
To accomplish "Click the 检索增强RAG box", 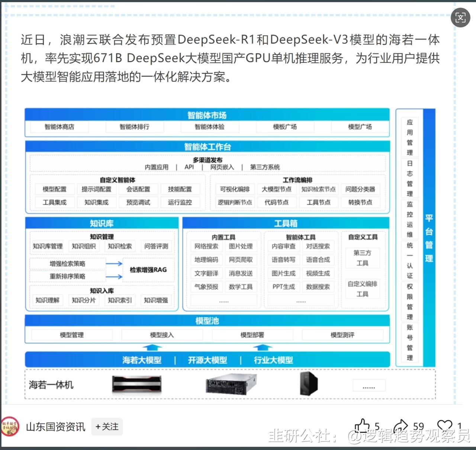I will (x=149, y=270).
